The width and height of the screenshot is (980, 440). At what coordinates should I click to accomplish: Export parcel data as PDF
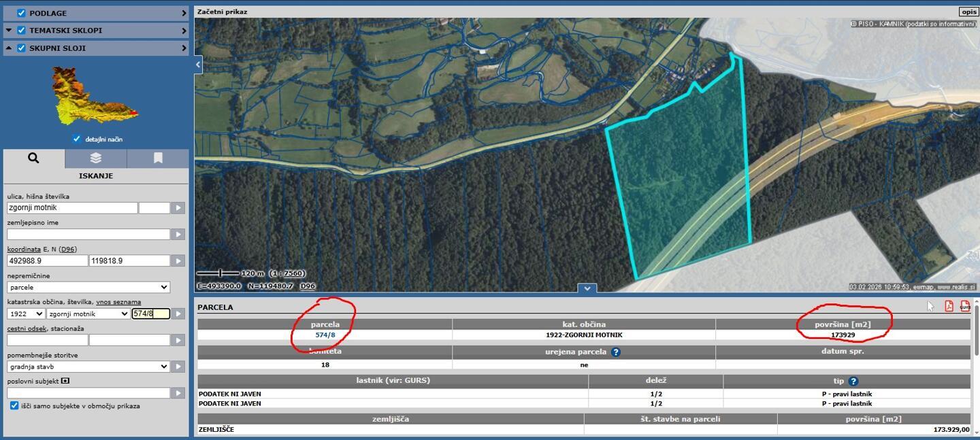tap(949, 306)
